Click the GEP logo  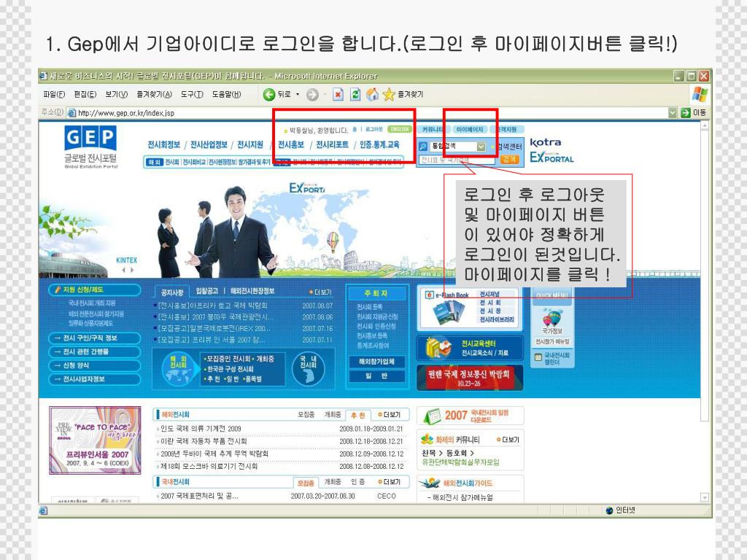(x=90, y=137)
